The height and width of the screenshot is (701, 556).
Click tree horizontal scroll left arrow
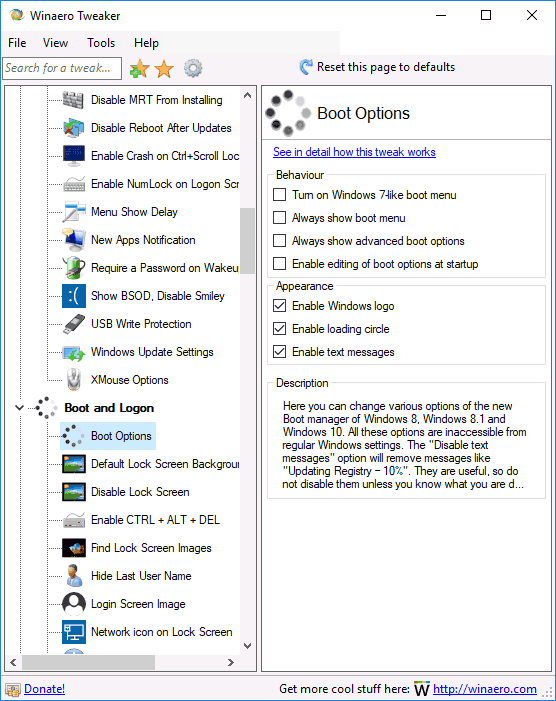coord(13,662)
